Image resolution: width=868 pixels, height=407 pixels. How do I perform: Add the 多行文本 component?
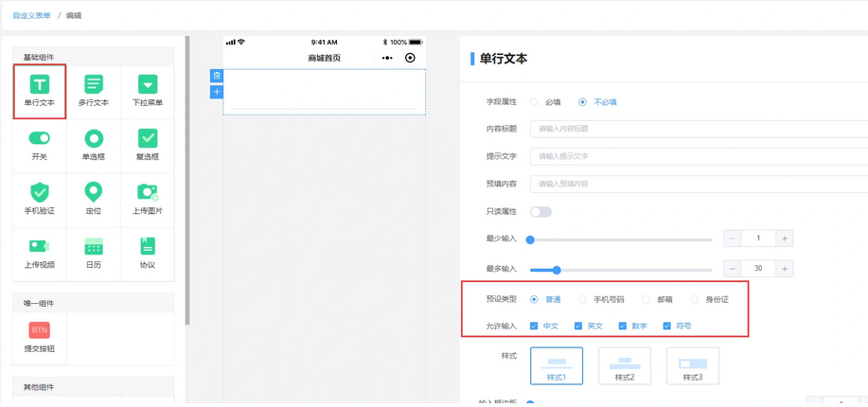click(94, 85)
